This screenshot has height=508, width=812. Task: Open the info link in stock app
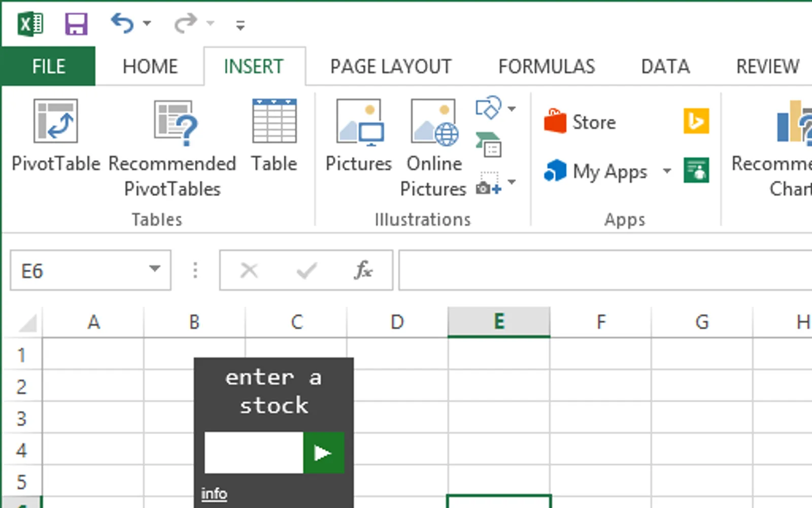[214, 493]
